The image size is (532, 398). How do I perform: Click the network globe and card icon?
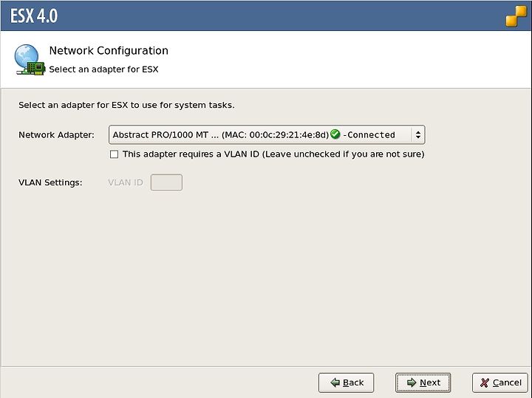pos(30,60)
